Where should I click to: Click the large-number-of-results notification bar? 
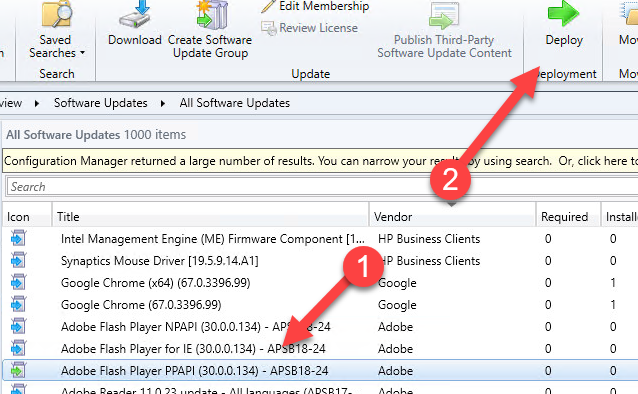pos(320,161)
